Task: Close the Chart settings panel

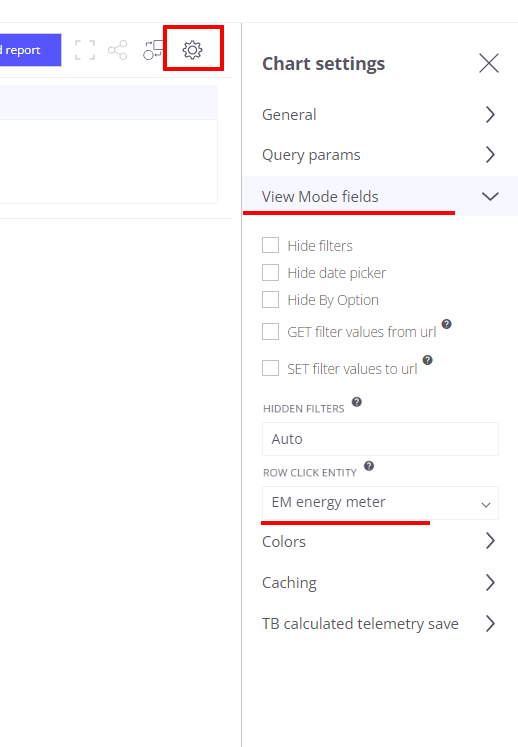Action: coord(488,63)
